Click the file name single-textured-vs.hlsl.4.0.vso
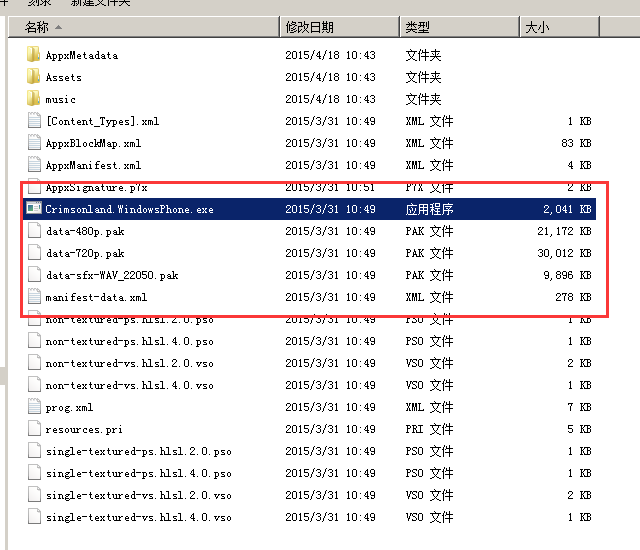This screenshot has height=550, width=640. coord(138,518)
